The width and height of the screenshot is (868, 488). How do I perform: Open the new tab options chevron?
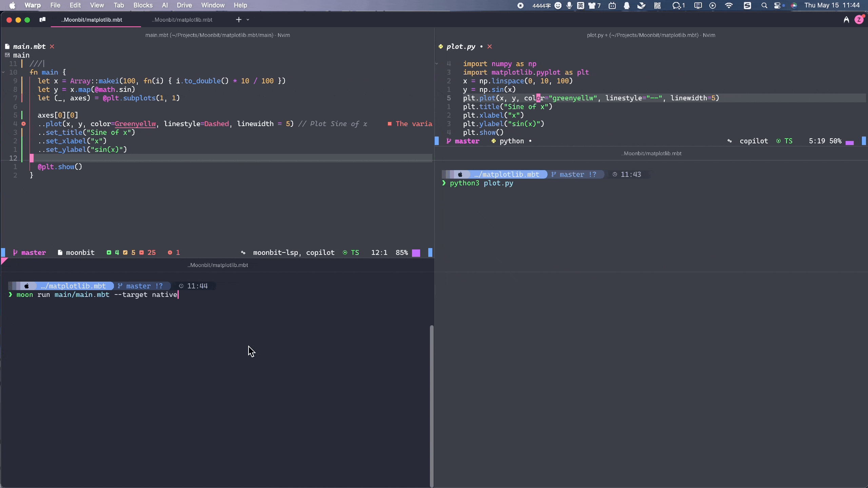coord(249,20)
